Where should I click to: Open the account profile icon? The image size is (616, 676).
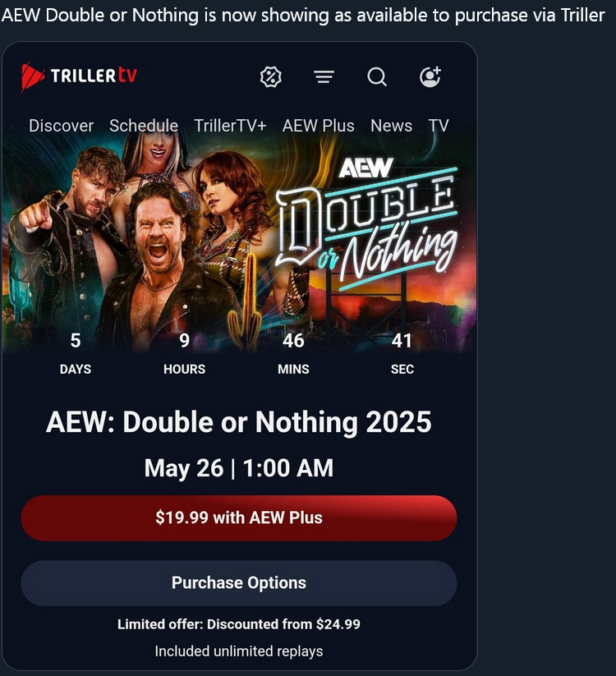pyautogui.click(x=430, y=76)
